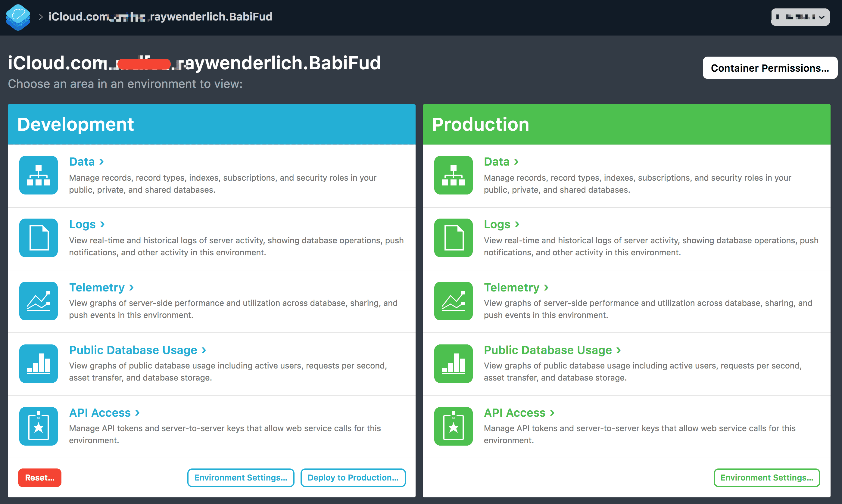Click Development Telemetry graph icon
This screenshot has width=842, height=504.
(x=38, y=301)
